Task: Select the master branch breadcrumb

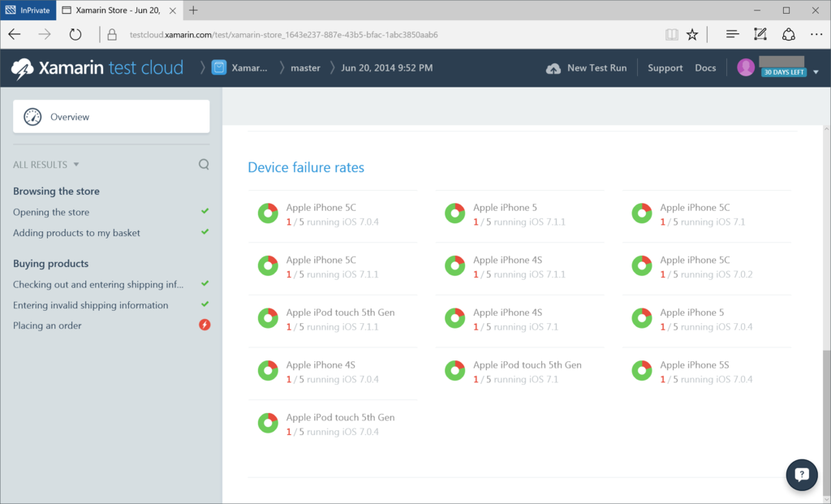Action: (305, 68)
